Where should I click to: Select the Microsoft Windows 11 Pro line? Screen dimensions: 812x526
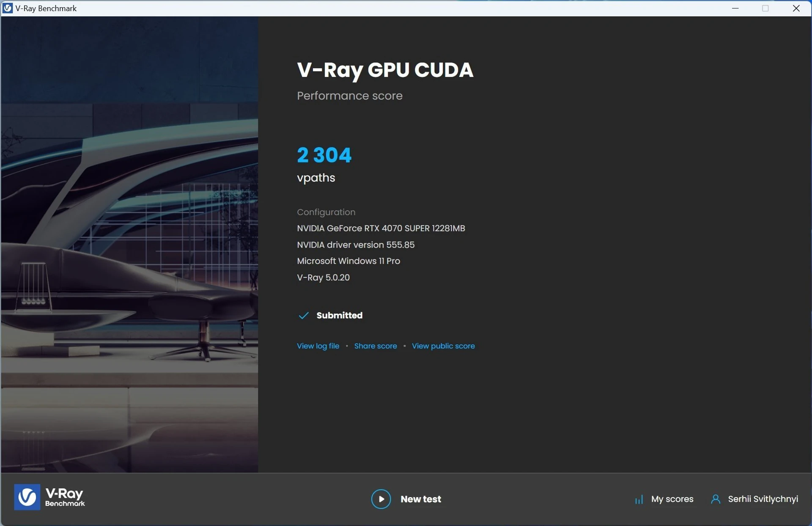(x=348, y=261)
